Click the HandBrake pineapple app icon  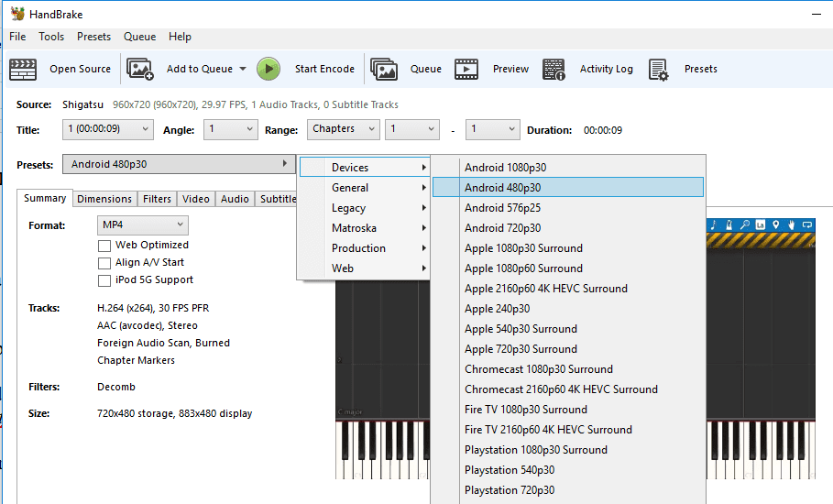(17, 14)
